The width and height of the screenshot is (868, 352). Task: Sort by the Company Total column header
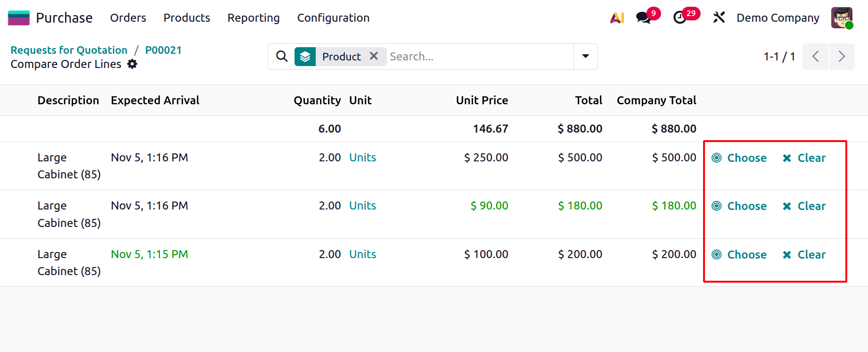click(656, 101)
